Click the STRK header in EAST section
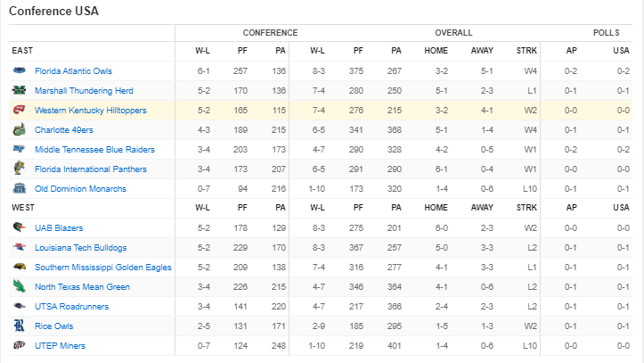The width and height of the screenshot is (644, 363). tap(526, 51)
